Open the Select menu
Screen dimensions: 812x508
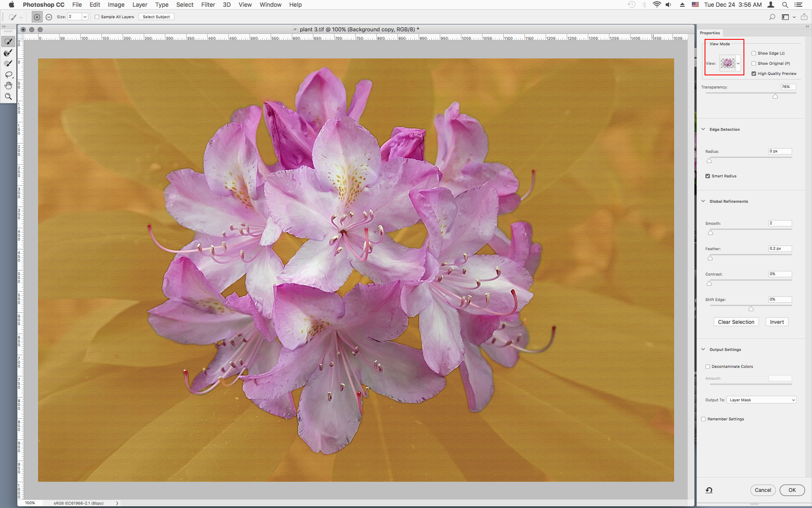pos(185,5)
